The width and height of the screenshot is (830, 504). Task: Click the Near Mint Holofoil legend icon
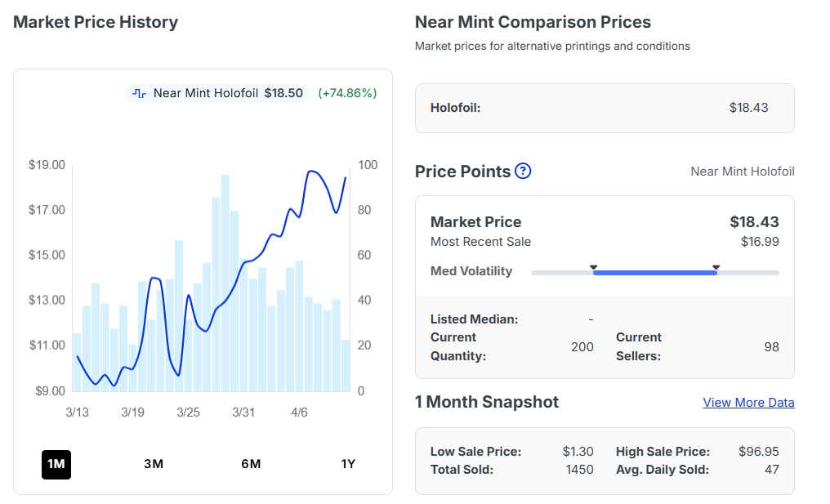[140, 93]
